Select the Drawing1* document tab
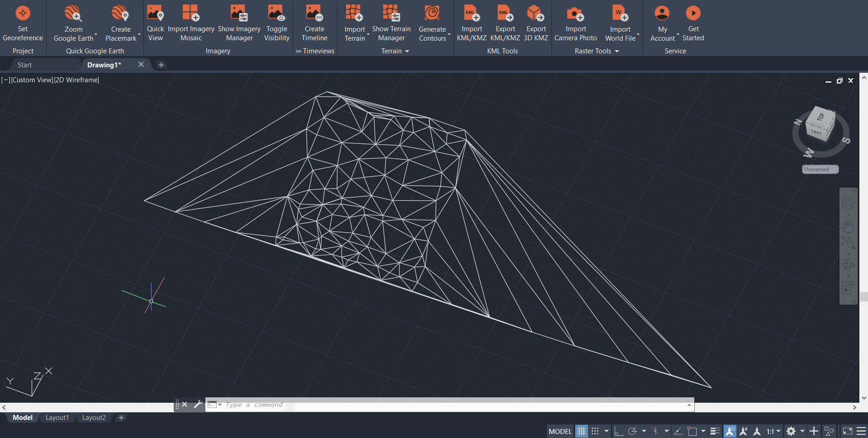 104,65
